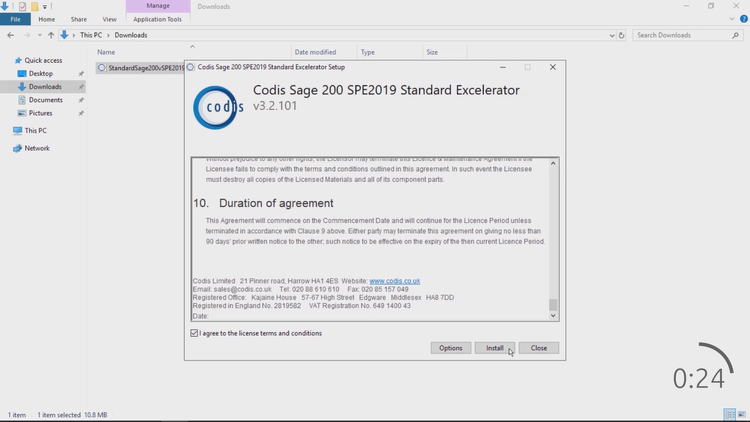The width and height of the screenshot is (750, 422).
Task: Open the View ribbon tab
Action: [x=109, y=19]
